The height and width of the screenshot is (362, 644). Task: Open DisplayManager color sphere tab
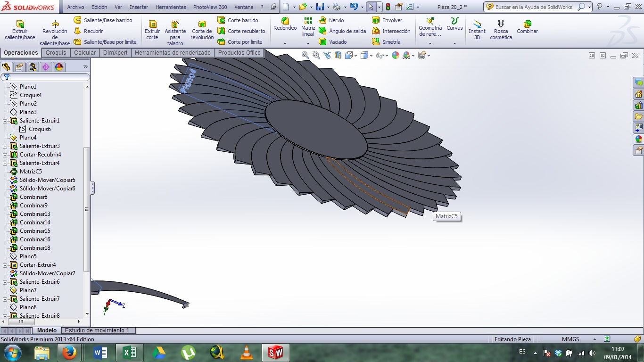[x=59, y=67]
